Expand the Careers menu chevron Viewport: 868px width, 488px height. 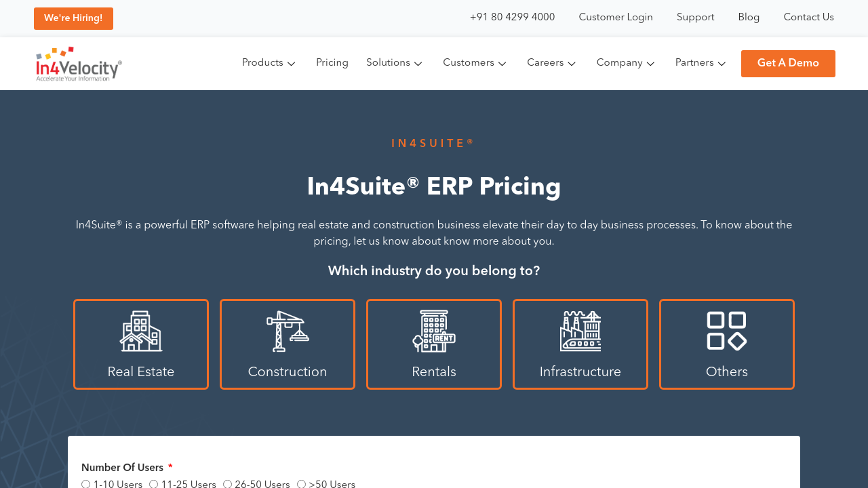click(572, 64)
